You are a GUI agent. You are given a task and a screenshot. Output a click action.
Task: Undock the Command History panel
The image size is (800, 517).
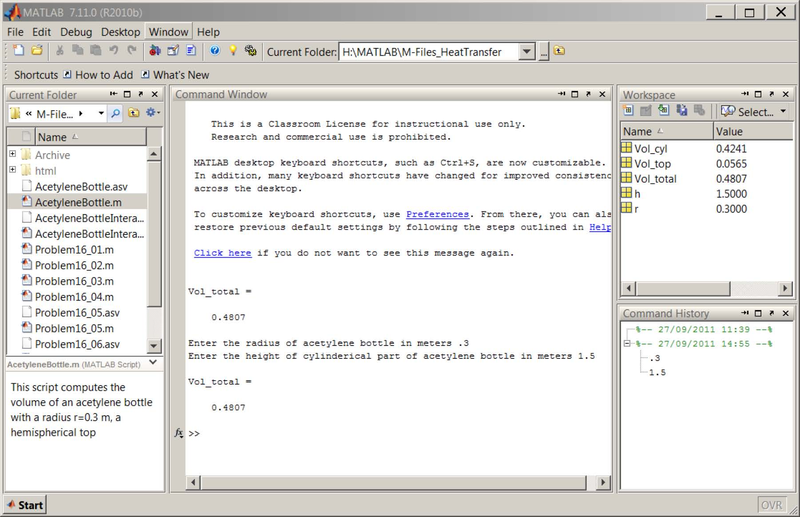point(772,313)
